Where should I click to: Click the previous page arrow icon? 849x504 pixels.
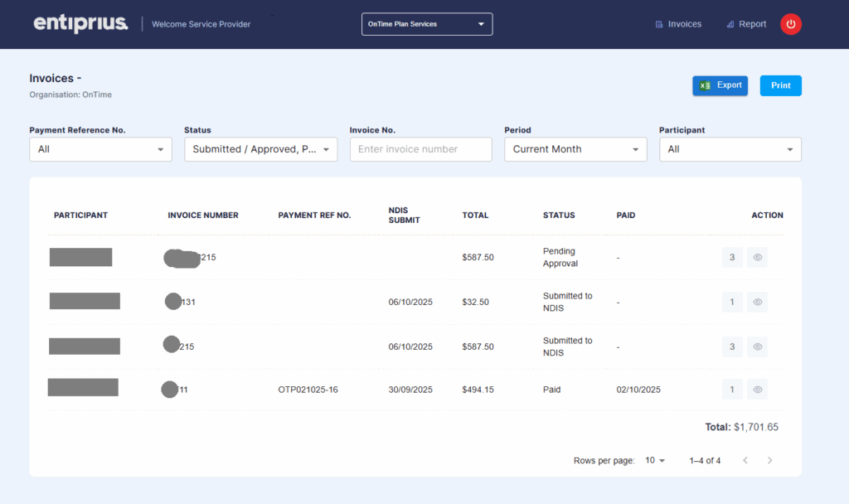point(745,460)
